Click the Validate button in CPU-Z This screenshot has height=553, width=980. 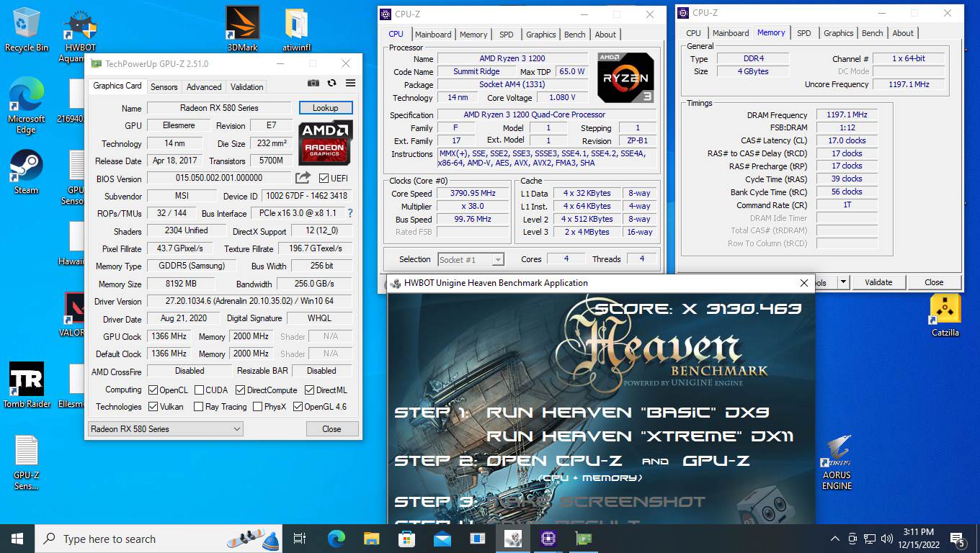pos(878,282)
